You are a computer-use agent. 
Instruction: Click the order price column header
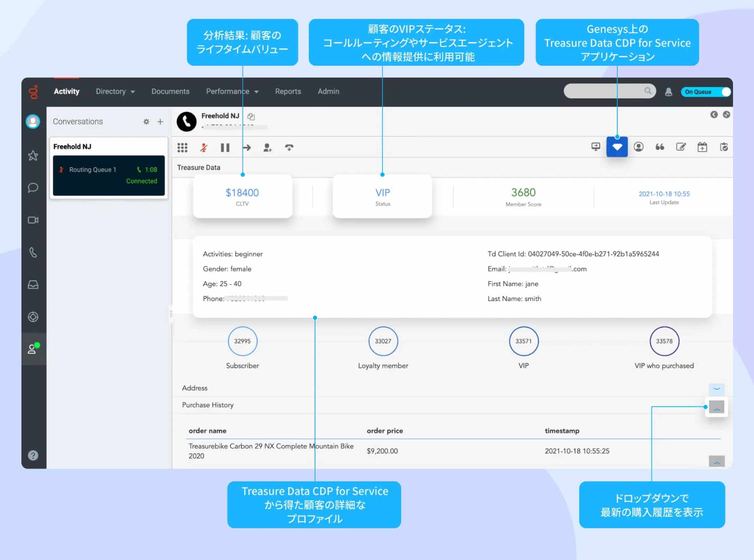pyautogui.click(x=385, y=431)
